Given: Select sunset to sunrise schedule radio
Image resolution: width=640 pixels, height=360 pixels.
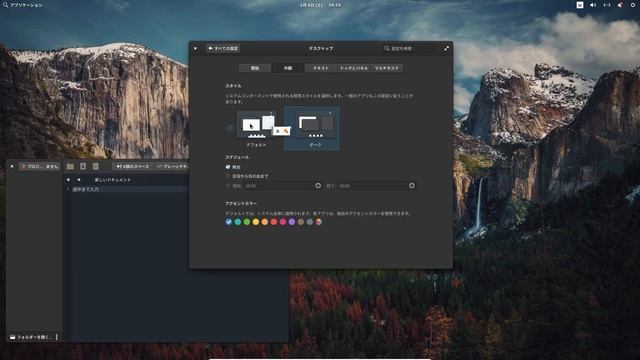Looking at the screenshot, I should point(228,176).
